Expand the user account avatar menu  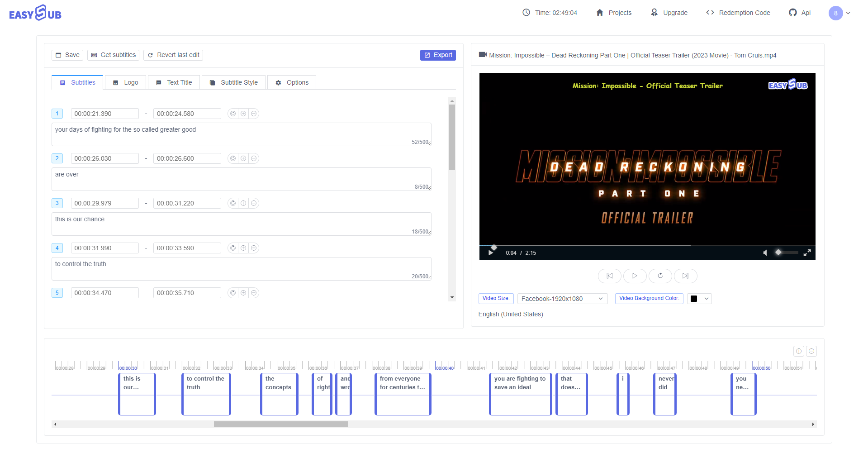(x=840, y=13)
